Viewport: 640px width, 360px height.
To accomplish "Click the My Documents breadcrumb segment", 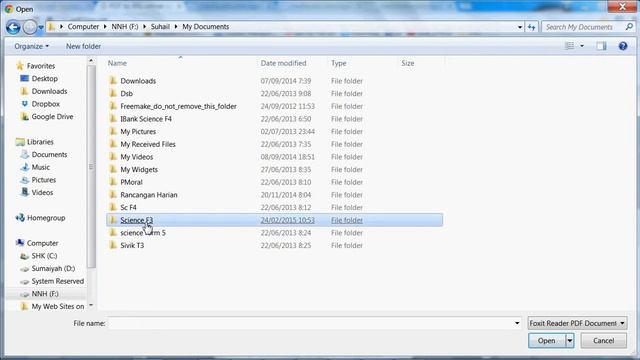I will 206,27.
